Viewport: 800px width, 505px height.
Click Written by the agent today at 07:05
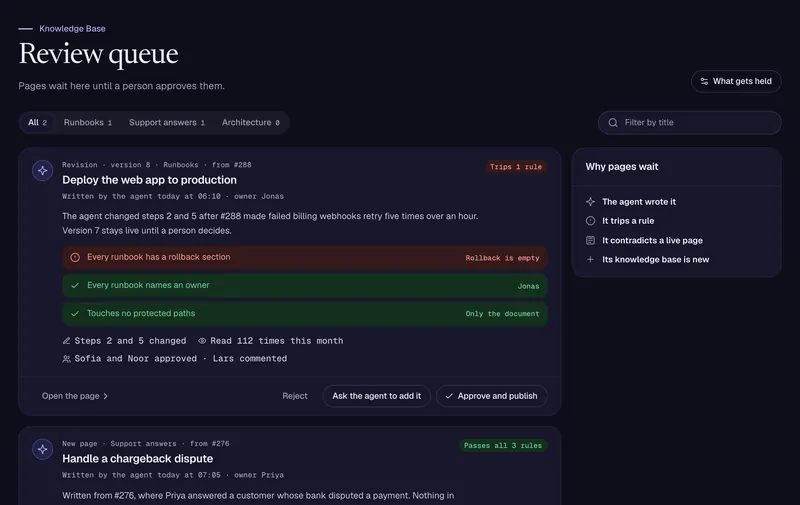tap(141, 475)
